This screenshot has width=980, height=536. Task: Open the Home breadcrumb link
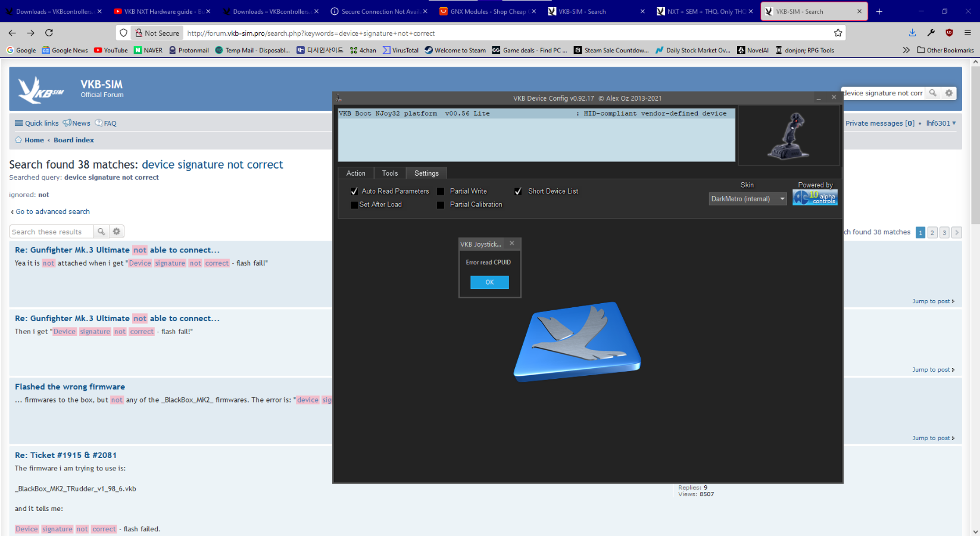point(34,140)
